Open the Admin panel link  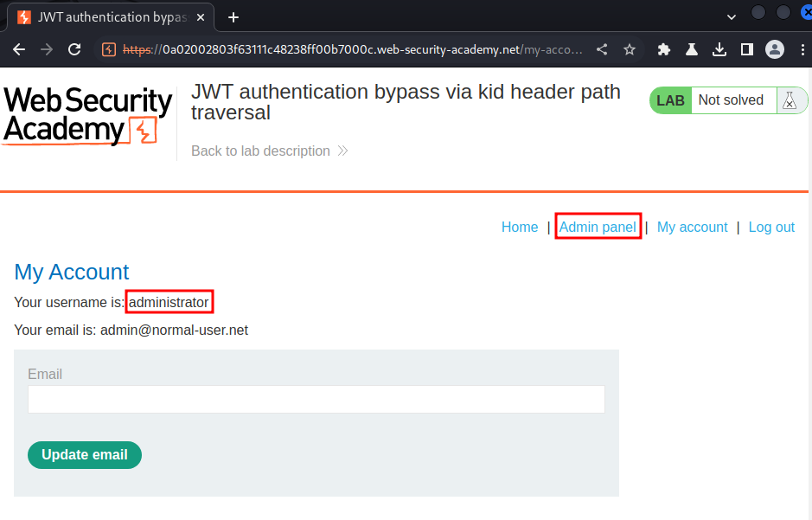point(598,227)
